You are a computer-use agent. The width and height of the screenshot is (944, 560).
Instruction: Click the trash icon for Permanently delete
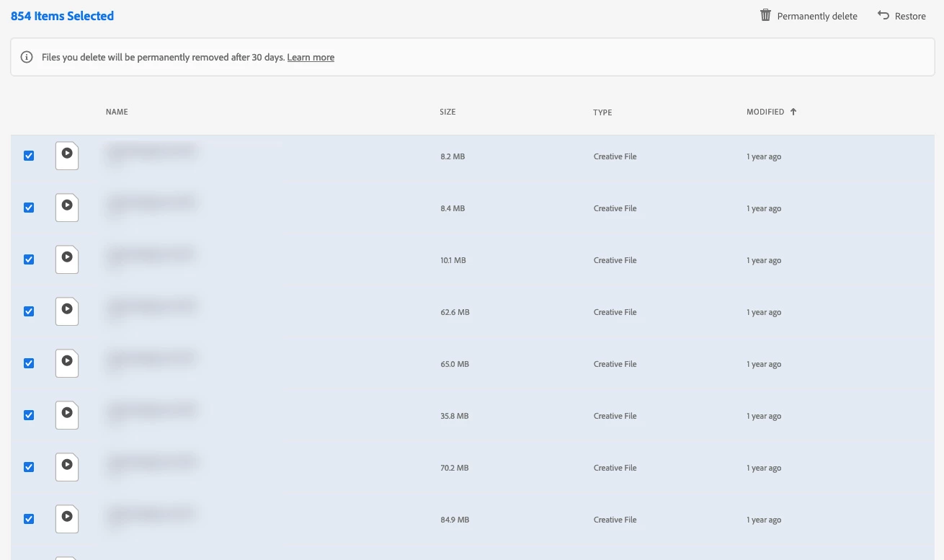click(765, 15)
